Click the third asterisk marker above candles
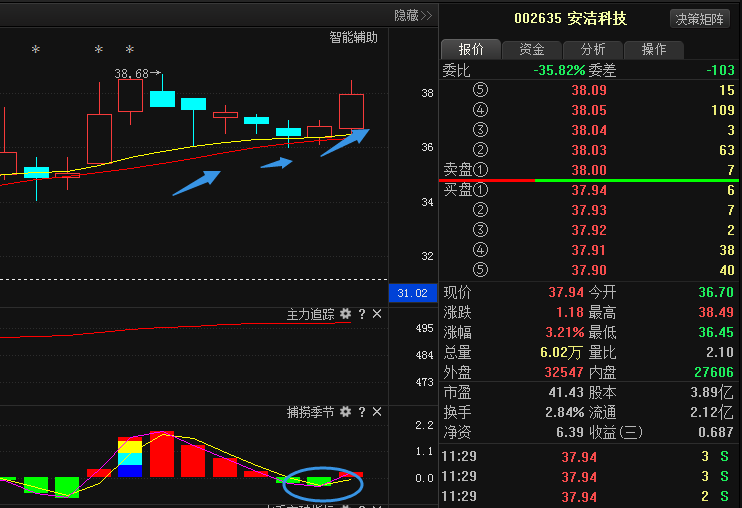 [129, 50]
